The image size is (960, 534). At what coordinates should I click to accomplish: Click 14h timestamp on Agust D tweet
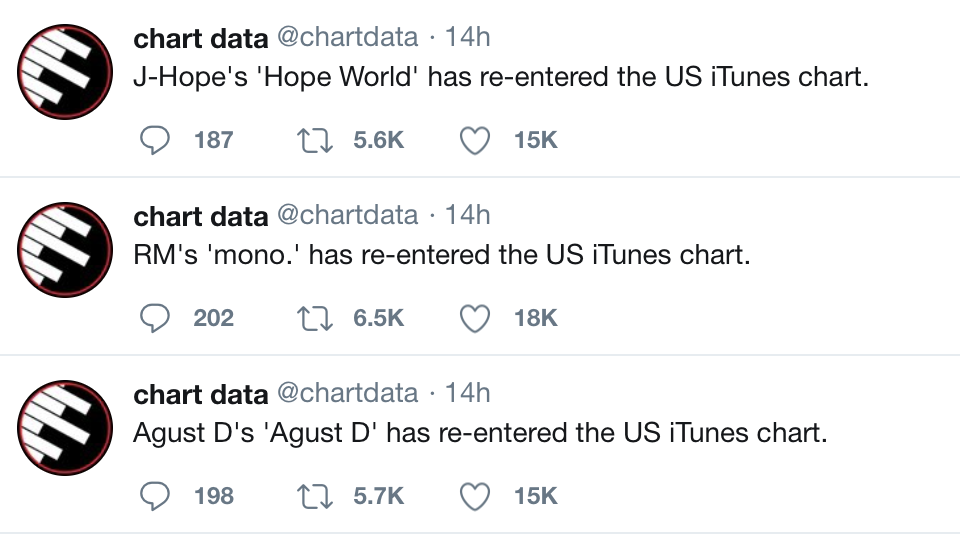click(467, 393)
